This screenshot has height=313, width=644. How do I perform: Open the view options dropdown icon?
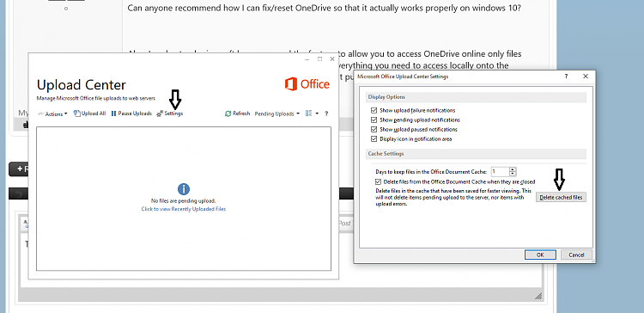coord(313,114)
